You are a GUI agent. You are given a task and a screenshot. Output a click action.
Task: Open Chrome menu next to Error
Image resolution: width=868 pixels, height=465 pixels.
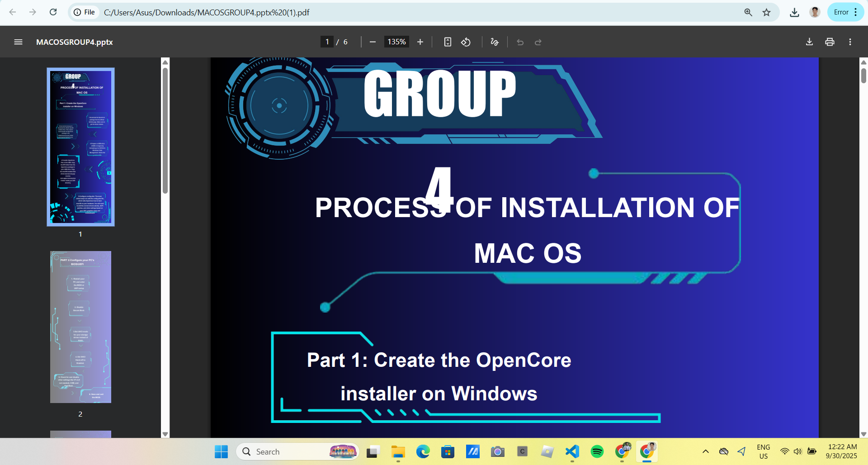(855, 12)
